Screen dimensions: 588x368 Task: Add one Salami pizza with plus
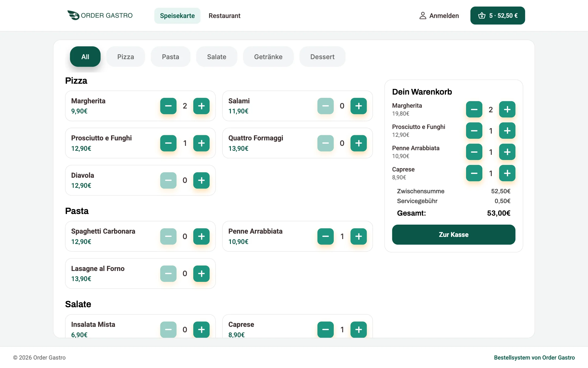click(x=359, y=106)
